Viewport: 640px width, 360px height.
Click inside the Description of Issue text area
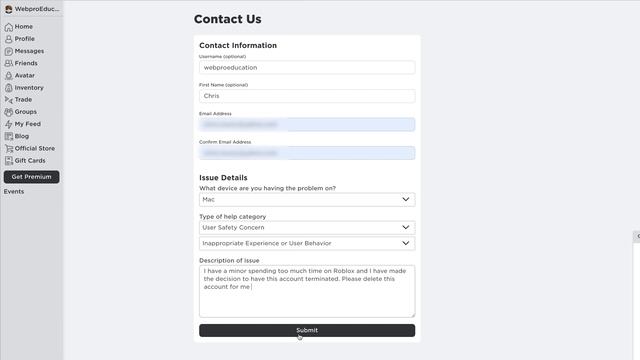click(x=307, y=291)
